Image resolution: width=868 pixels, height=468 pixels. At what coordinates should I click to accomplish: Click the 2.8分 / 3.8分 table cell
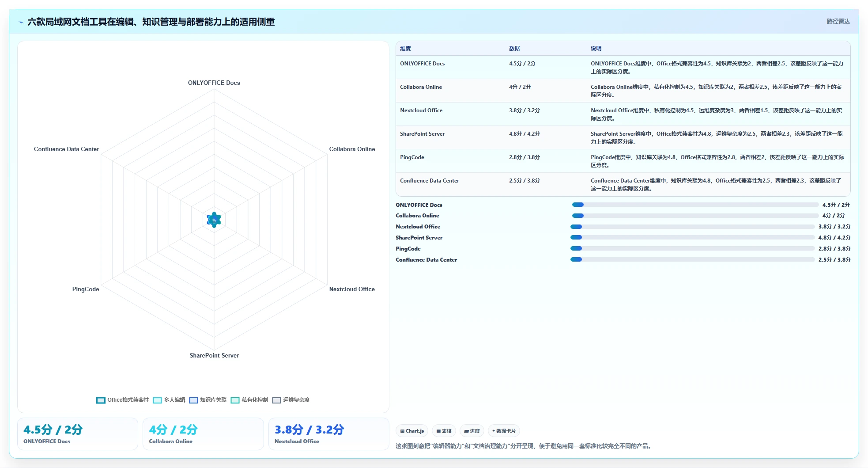(525, 157)
